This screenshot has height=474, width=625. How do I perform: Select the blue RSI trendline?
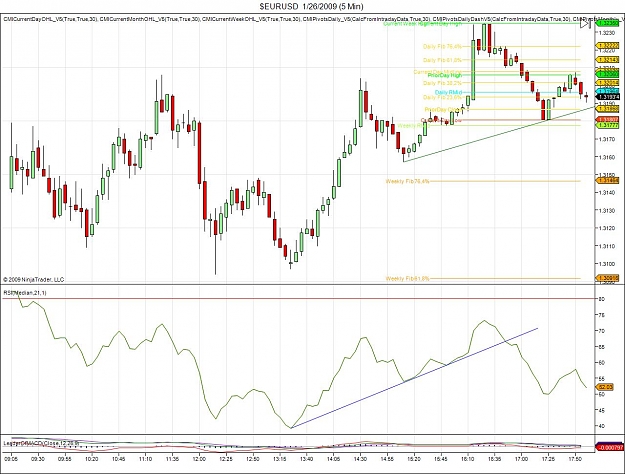point(415,378)
